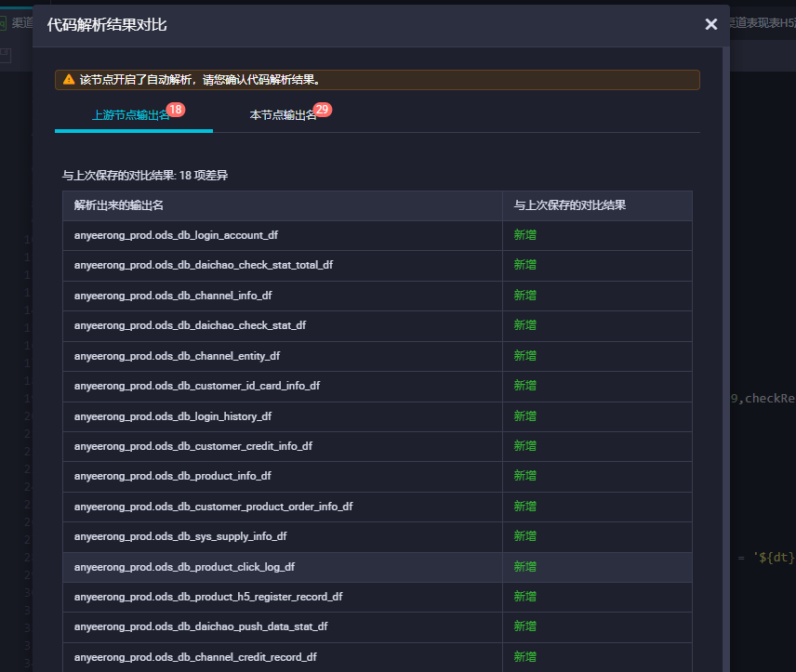Image resolution: width=796 pixels, height=672 pixels.
Task: Click the warning icon in the alert banner
Action: click(x=69, y=80)
